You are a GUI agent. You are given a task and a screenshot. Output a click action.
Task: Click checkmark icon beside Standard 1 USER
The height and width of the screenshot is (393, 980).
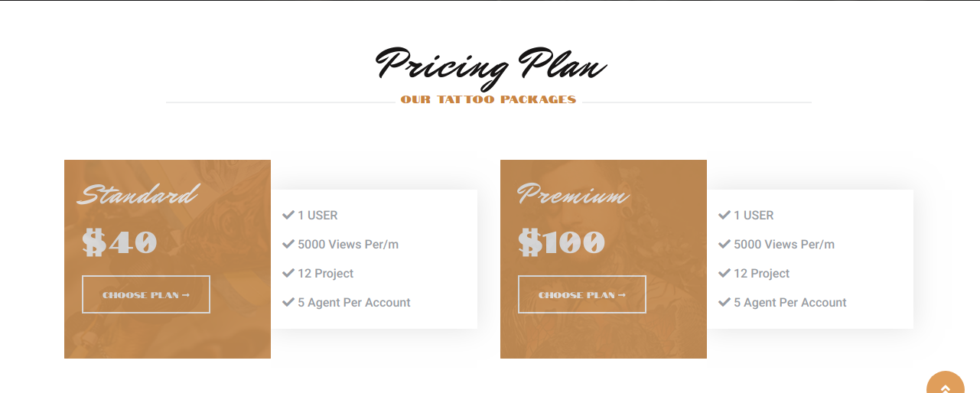point(288,215)
